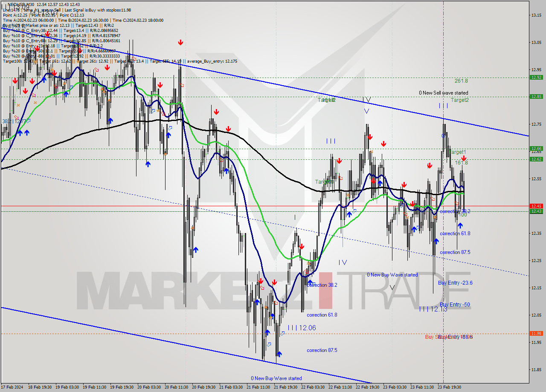
Task: Click '21 Feb 03:30' on time axis
Action: tap(231, 387)
